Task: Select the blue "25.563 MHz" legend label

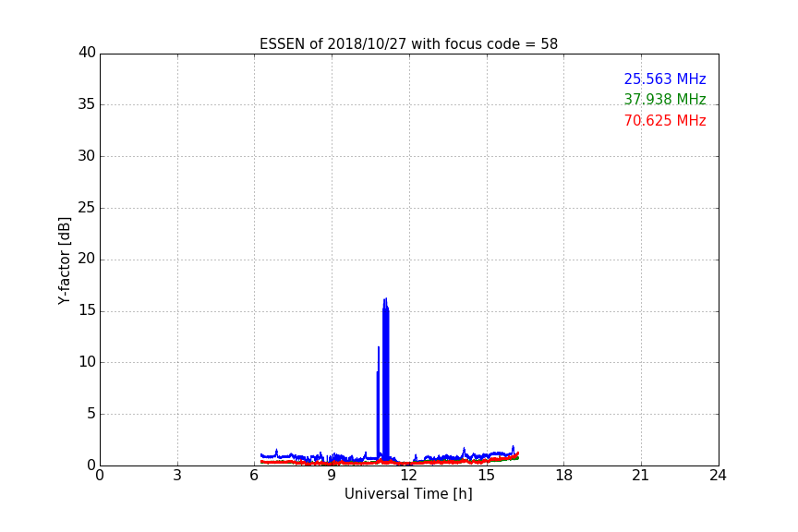Action: point(665,79)
